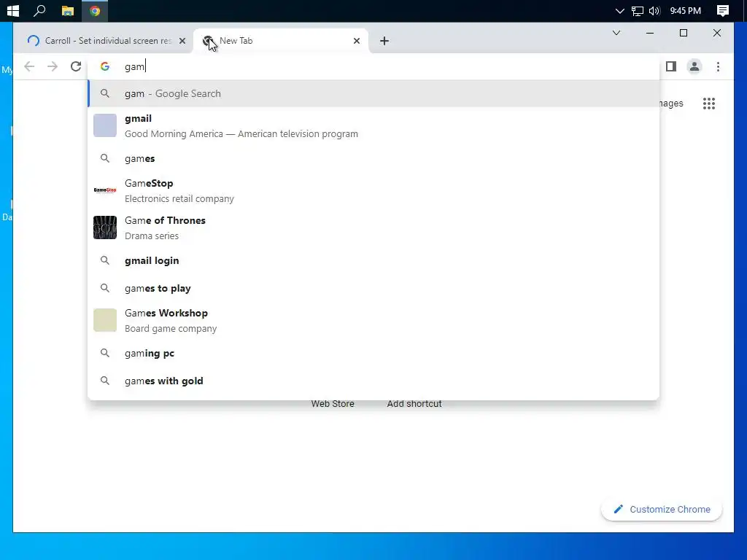Pick the 'gaming pc' suggestion

373,354
